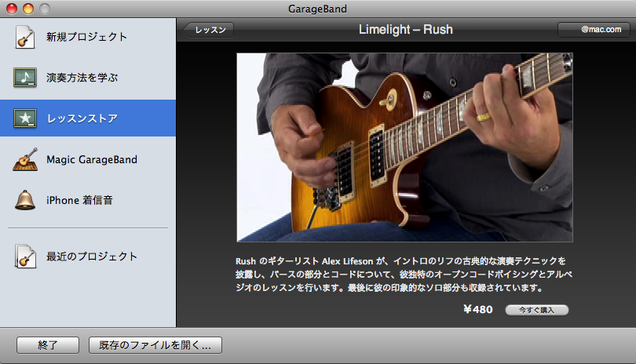Click the 終了 quit button

coord(48,345)
